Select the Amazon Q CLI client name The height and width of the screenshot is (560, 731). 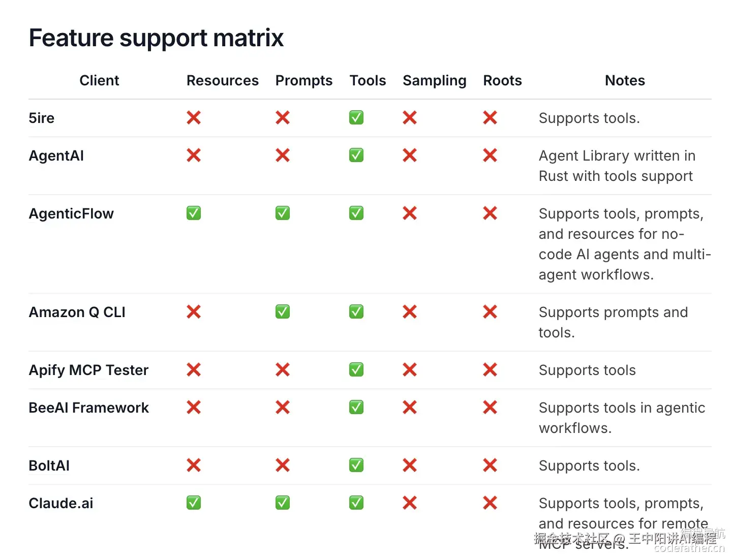pos(77,312)
